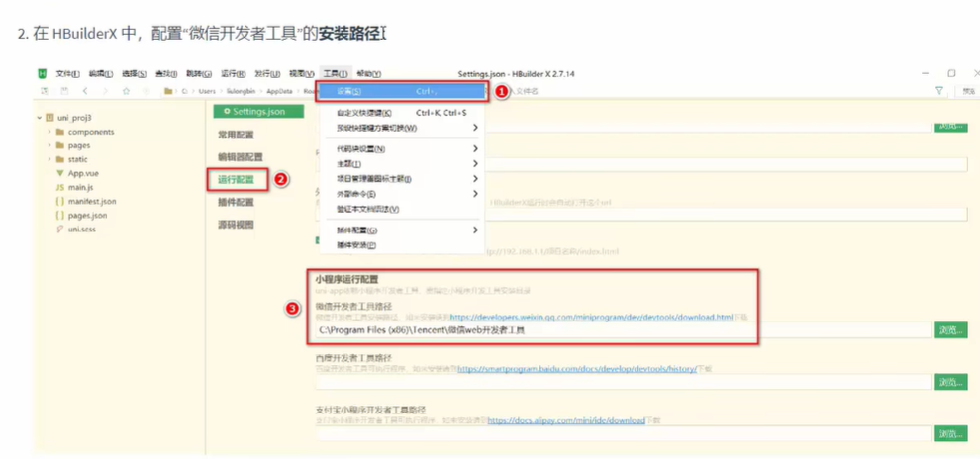The height and width of the screenshot is (459, 980).
Task: Click 浏览 button for Baidu devtools path
Action: (951, 382)
